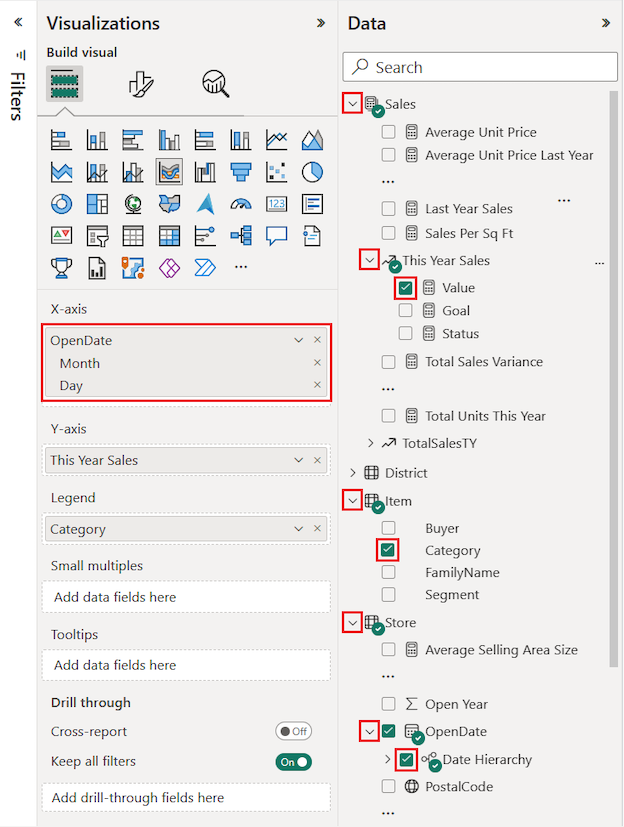Turn off Keep all filters toggle
Screen dimensions: 624x827
[294, 762]
